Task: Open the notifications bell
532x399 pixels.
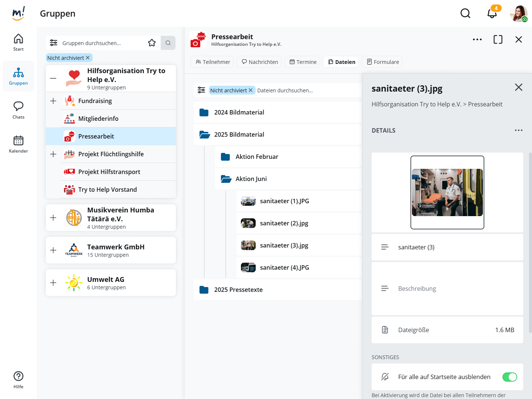Action: pyautogui.click(x=492, y=14)
